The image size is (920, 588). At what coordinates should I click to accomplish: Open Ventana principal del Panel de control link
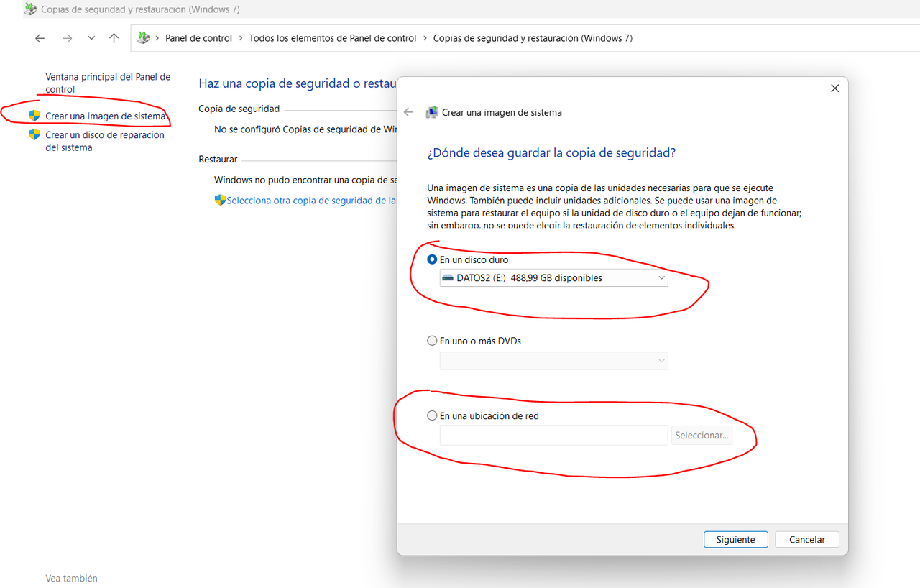click(x=108, y=83)
